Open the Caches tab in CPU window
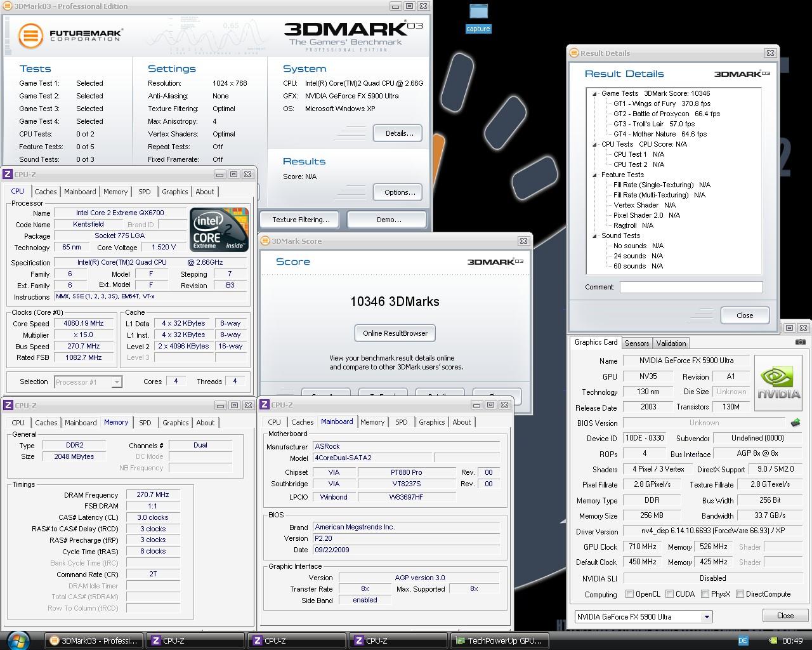Viewport: 812px width, 650px height. (46, 192)
